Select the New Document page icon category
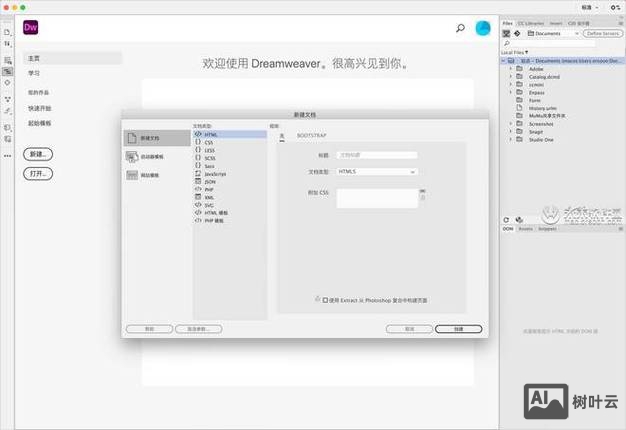 pos(157,138)
